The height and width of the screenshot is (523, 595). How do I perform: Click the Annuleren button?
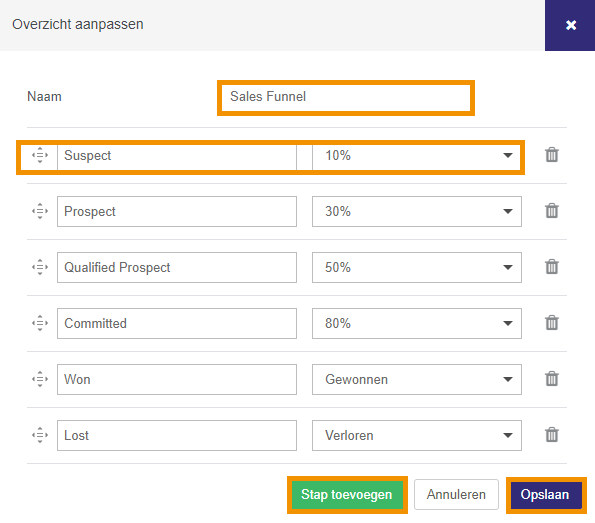[x=456, y=495]
